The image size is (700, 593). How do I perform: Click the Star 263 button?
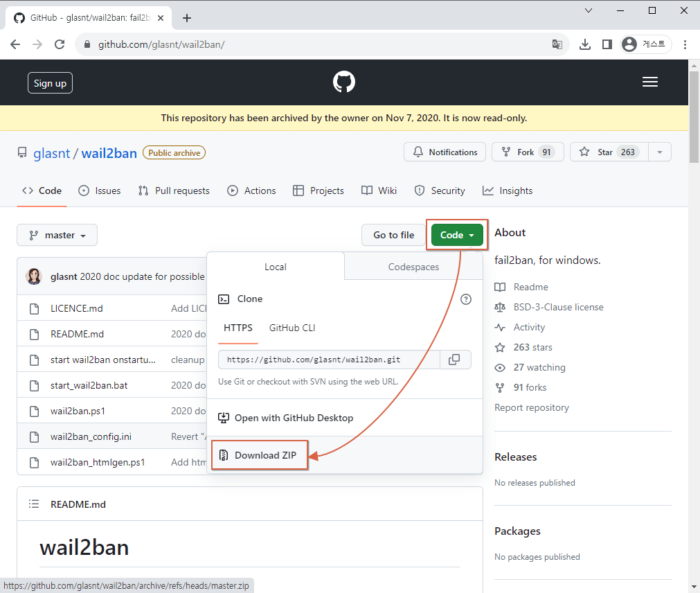pyautogui.click(x=609, y=152)
